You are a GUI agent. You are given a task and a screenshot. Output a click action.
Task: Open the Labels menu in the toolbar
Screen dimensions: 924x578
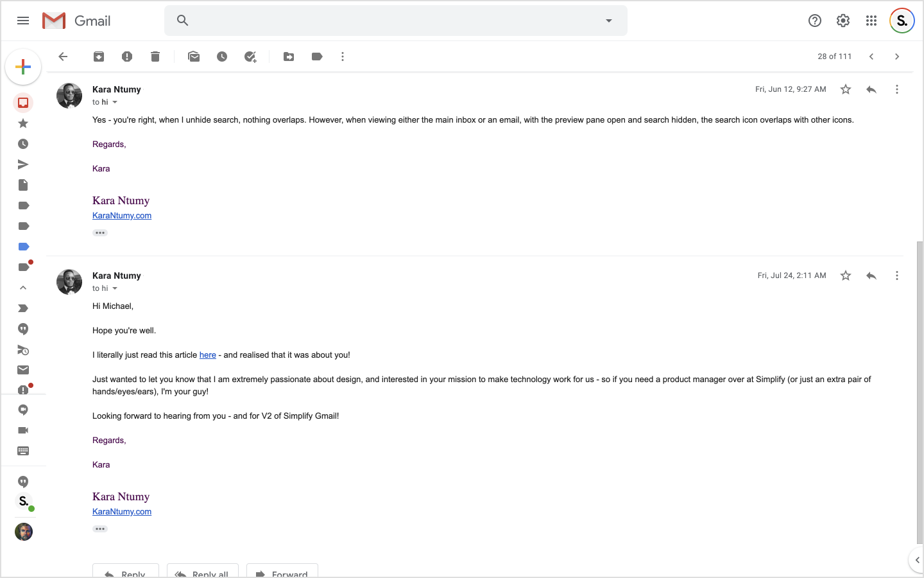317,57
